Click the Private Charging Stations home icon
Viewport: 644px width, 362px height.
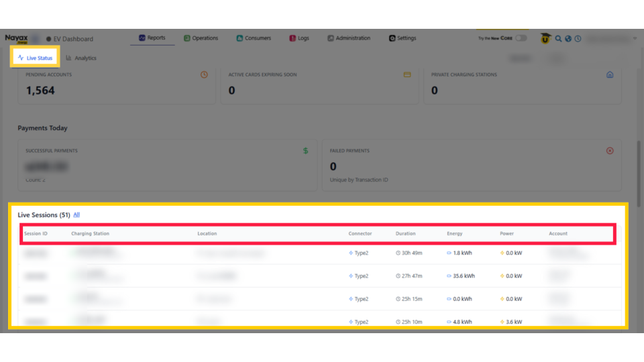coord(610,75)
